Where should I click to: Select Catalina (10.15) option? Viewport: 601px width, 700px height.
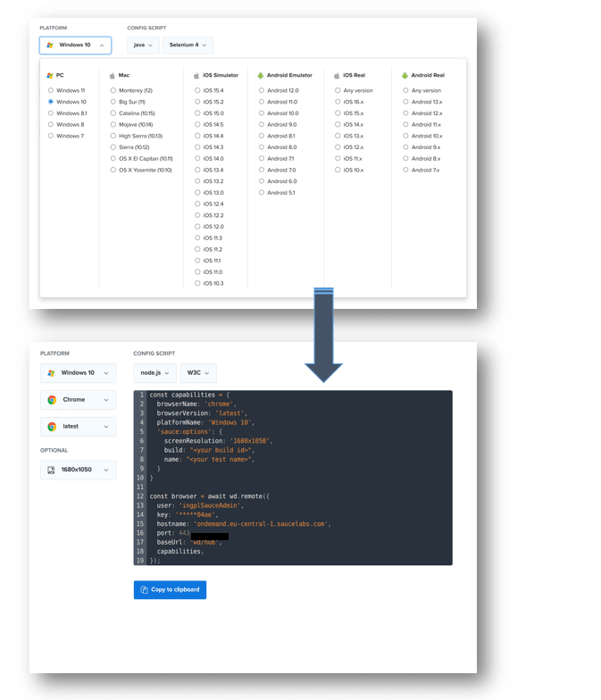pos(113,112)
